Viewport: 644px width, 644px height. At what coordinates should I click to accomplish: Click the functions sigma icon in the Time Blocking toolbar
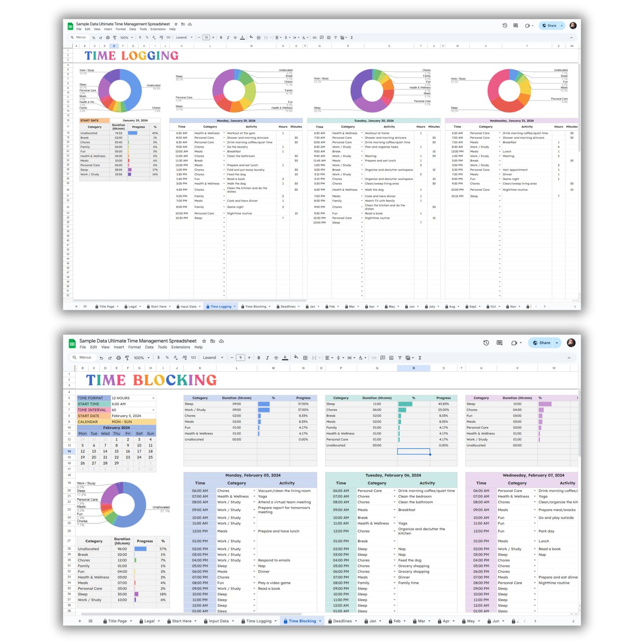[x=420, y=358]
